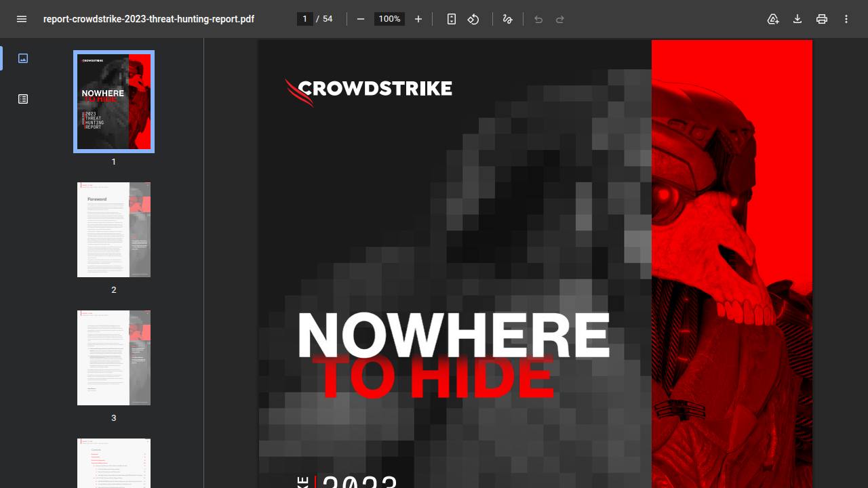Image resolution: width=868 pixels, height=488 pixels.
Task: Zoom out with the minus button
Action: [x=361, y=19]
